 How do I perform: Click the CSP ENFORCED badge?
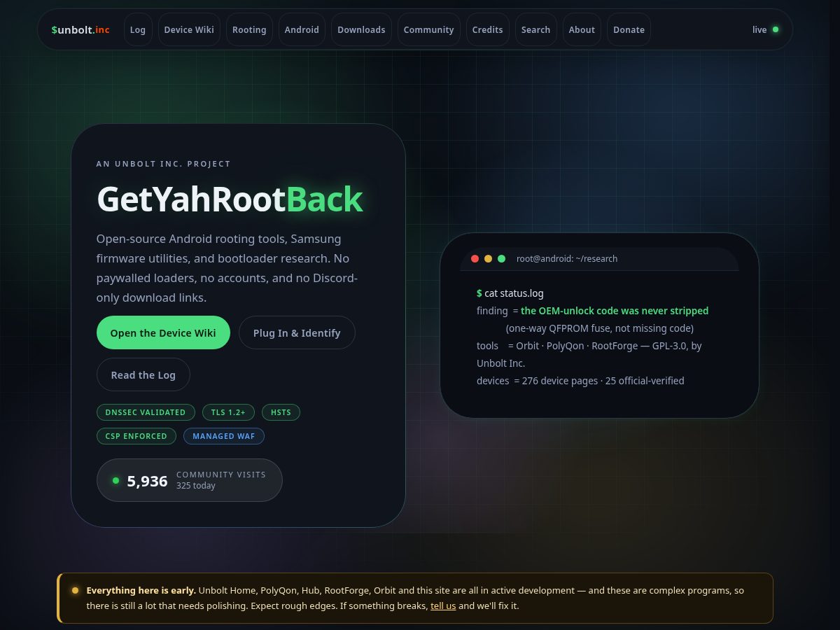click(136, 436)
